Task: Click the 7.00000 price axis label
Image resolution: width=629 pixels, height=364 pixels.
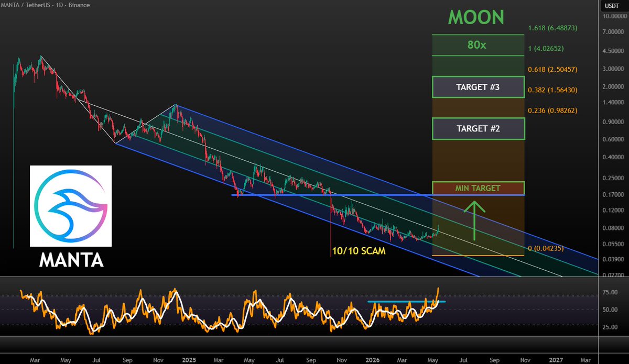Action: [x=613, y=32]
